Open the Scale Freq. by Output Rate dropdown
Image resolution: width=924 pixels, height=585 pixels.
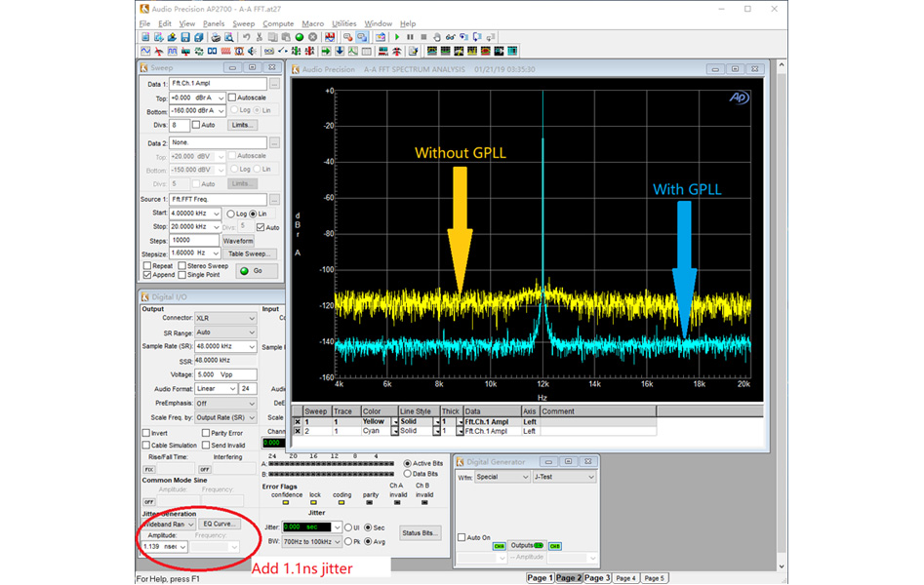point(225,417)
